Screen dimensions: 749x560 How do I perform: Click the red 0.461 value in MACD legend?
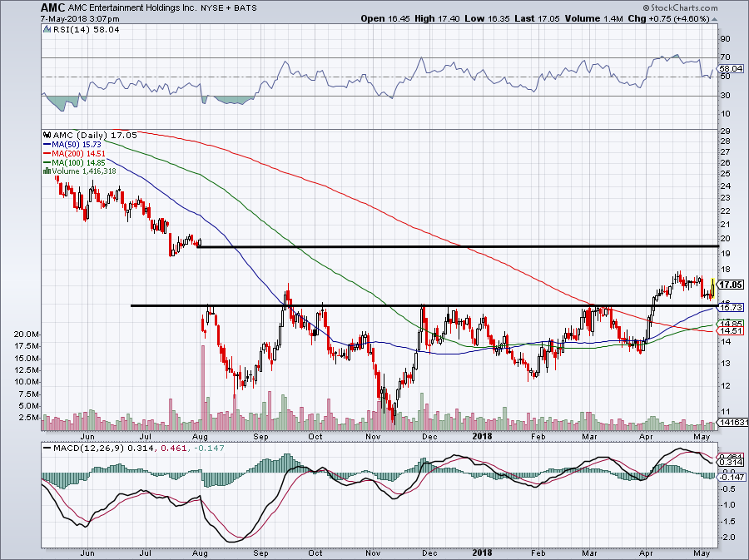click(x=172, y=448)
